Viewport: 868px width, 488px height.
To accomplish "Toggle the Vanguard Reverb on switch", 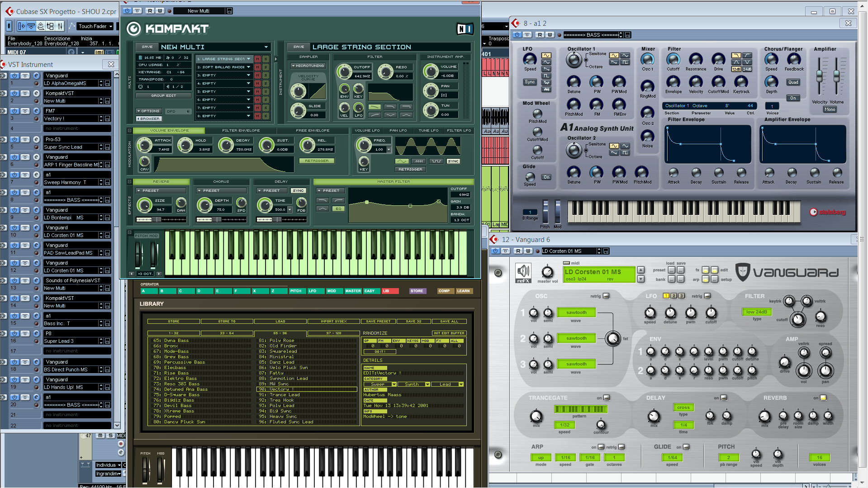I will tap(823, 398).
